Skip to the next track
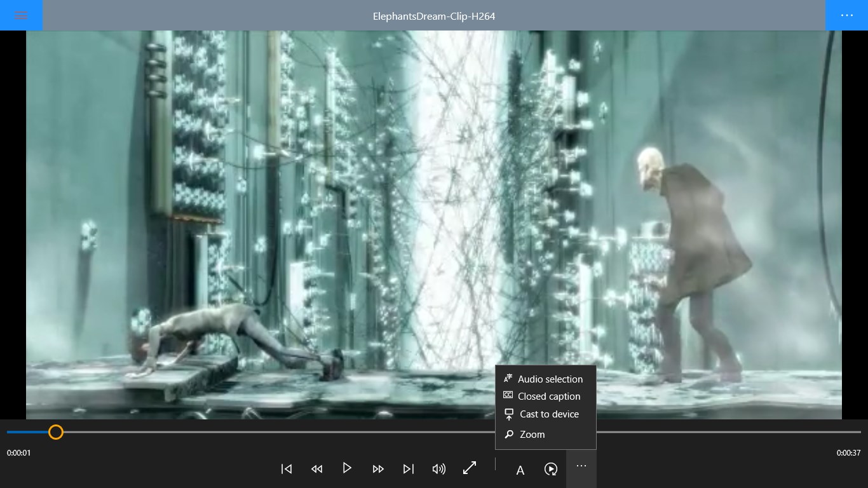The width and height of the screenshot is (868, 488). click(409, 469)
